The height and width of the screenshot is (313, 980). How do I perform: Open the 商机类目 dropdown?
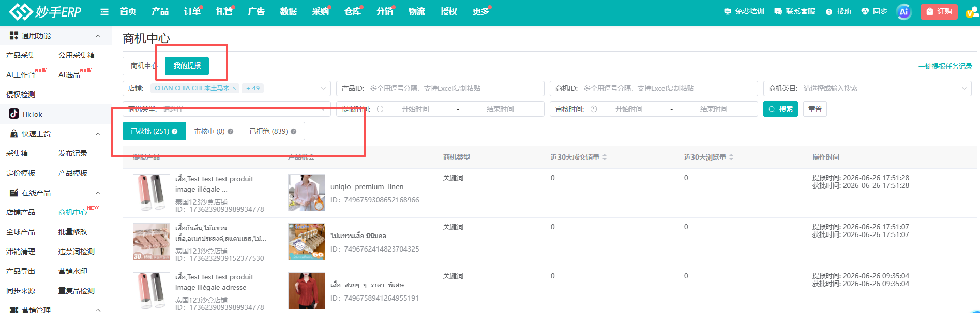coord(867,88)
